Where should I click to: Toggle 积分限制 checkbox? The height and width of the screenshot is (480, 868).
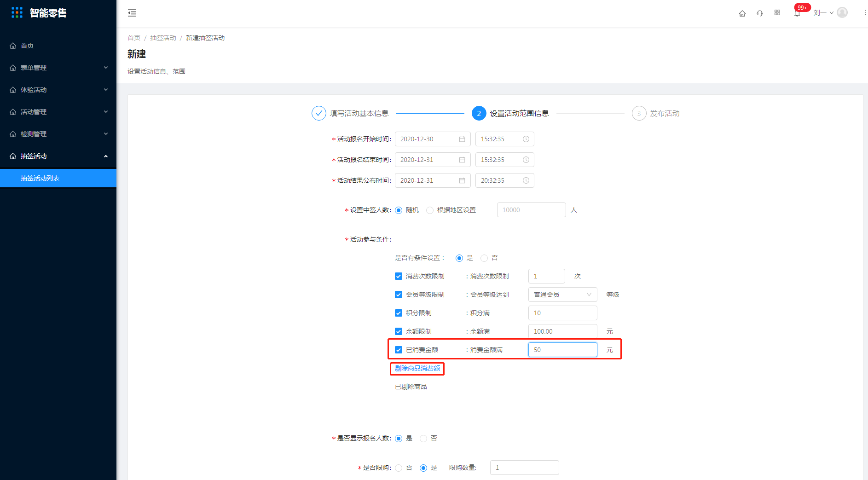(x=399, y=313)
